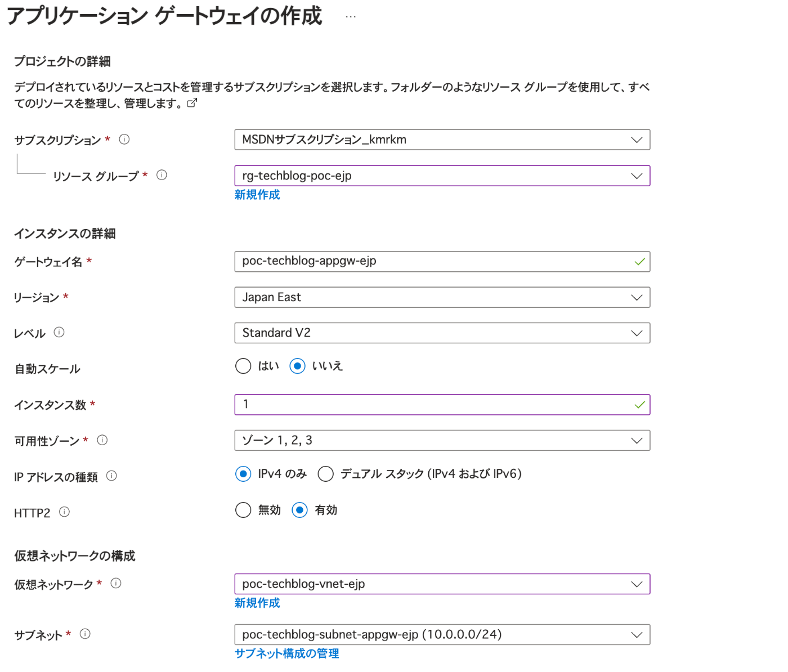Click the info icon next to レベル
788x672 pixels.
(x=59, y=332)
